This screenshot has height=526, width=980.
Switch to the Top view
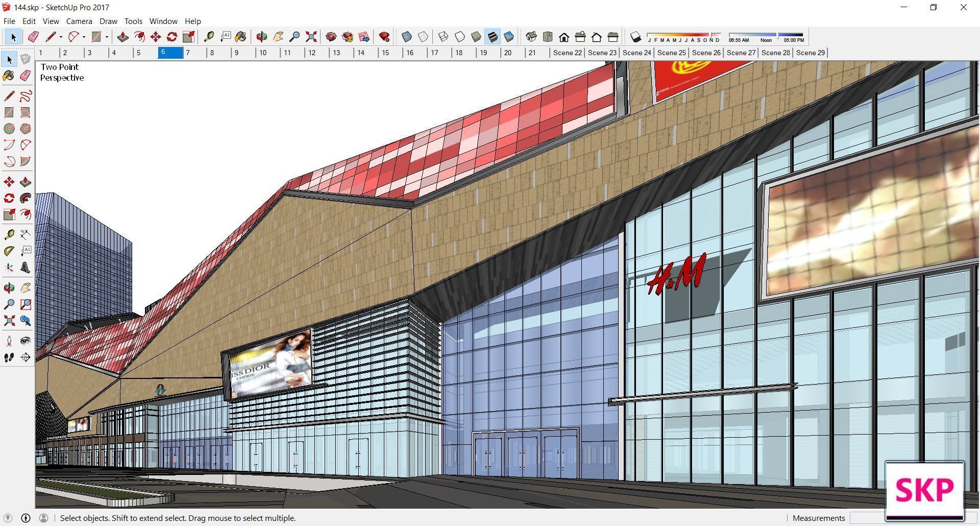click(x=548, y=37)
